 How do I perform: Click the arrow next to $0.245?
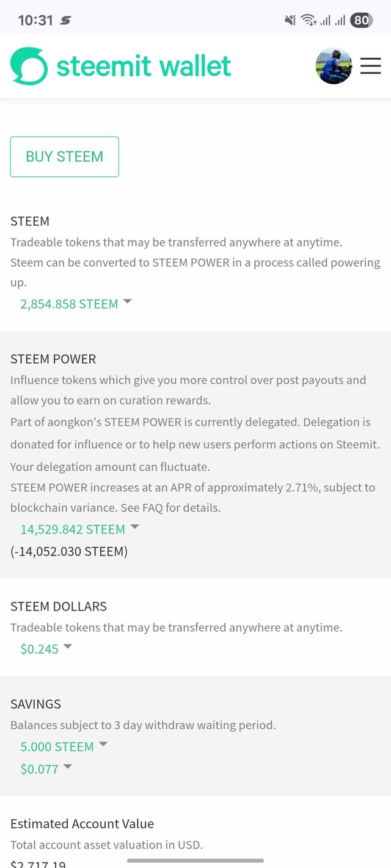tap(67, 646)
